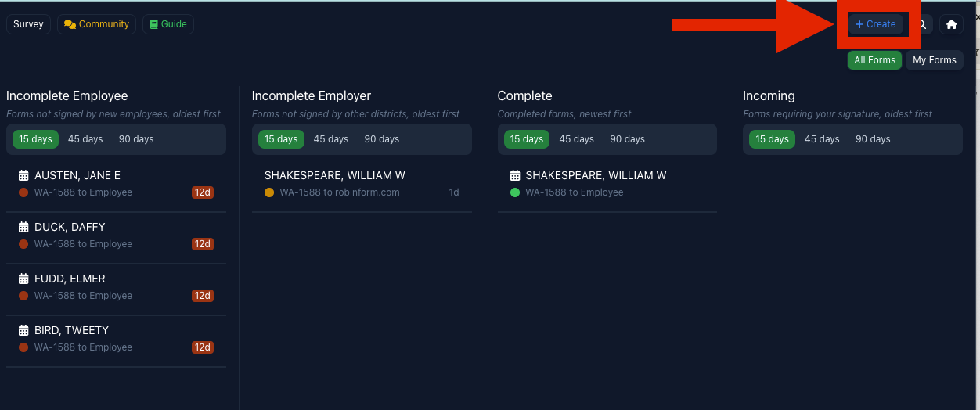Select 15 days under Incoming

click(x=773, y=139)
